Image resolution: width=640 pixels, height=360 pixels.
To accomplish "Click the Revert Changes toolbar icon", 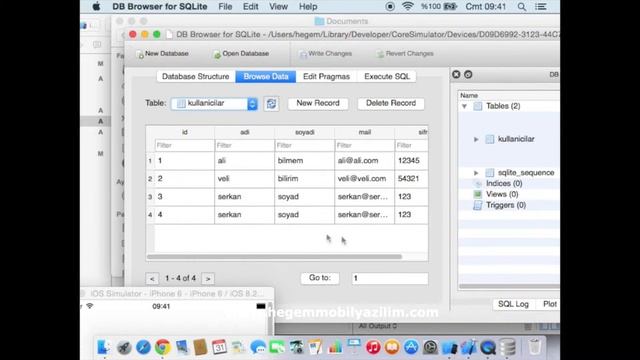I will coord(380,54).
